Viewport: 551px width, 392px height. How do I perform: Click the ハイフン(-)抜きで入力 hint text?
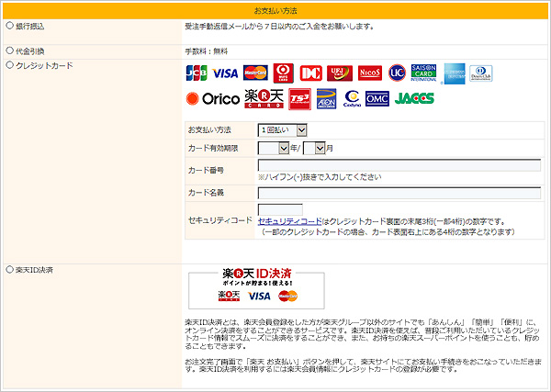[x=320, y=177]
